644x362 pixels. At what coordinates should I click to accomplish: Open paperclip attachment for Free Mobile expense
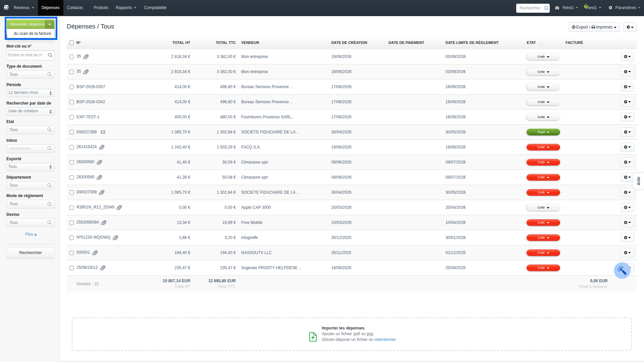pos(104,223)
